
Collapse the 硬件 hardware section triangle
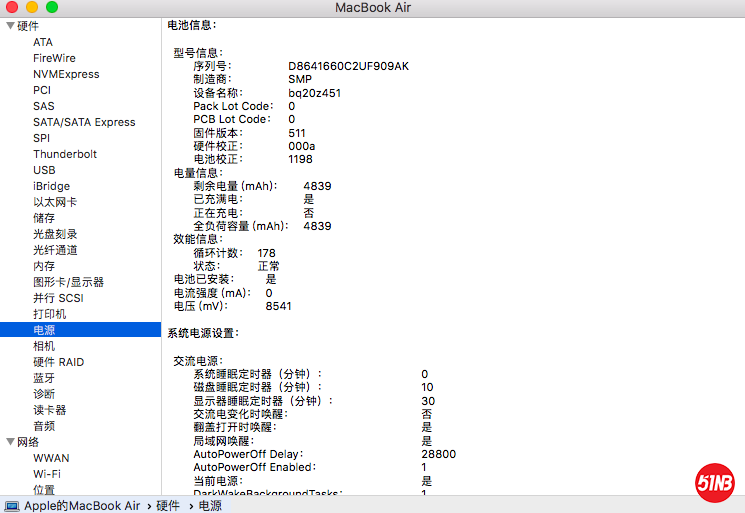10,26
